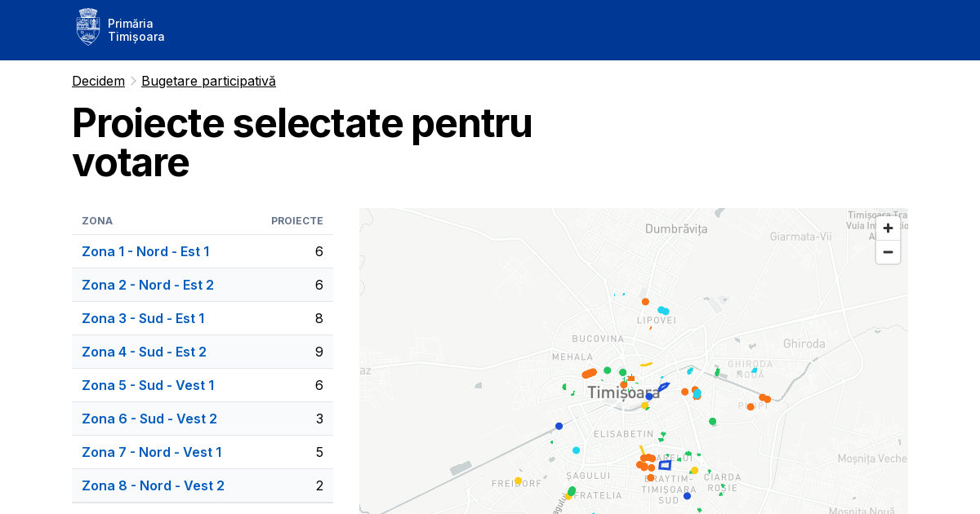
Task: Select Zona 2 - Nord - Est 2
Action: [147, 285]
